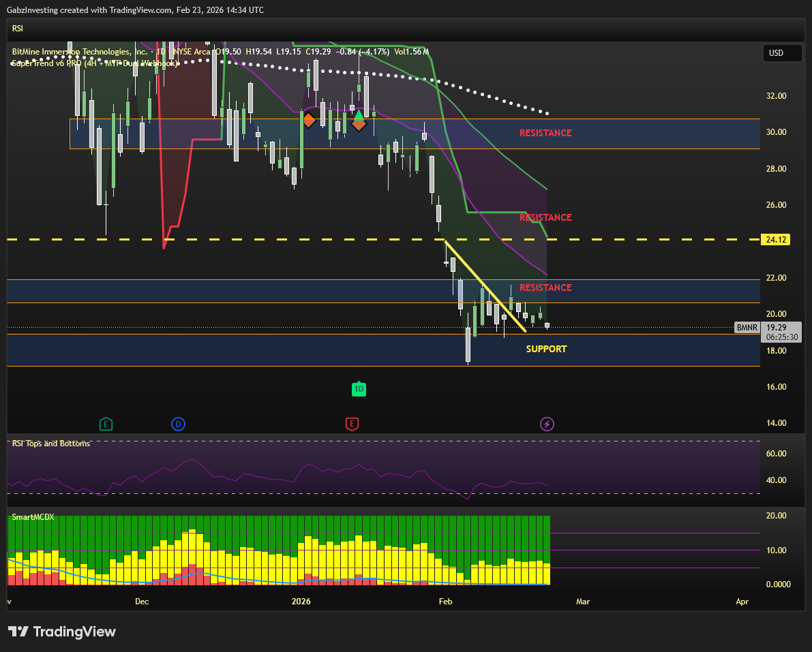Click the RSI Tops and Bottoms legend
Screen dimensions: 812x652
pos(51,444)
